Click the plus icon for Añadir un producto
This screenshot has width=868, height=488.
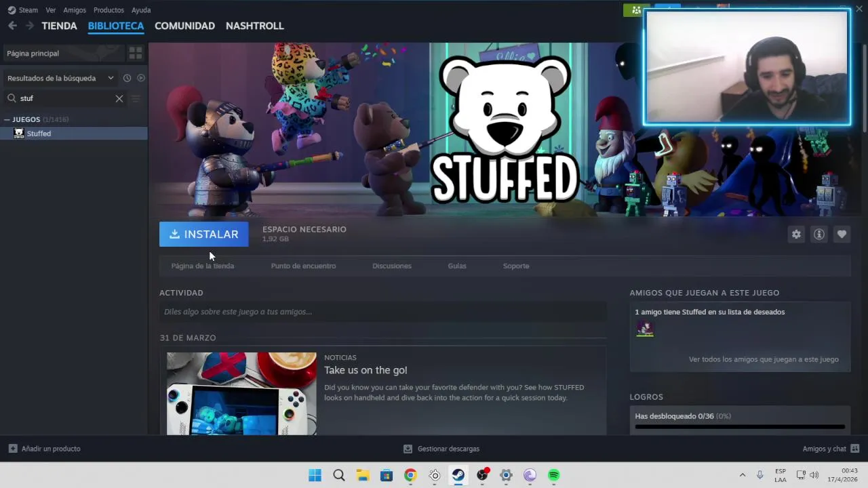click(13, 449)
